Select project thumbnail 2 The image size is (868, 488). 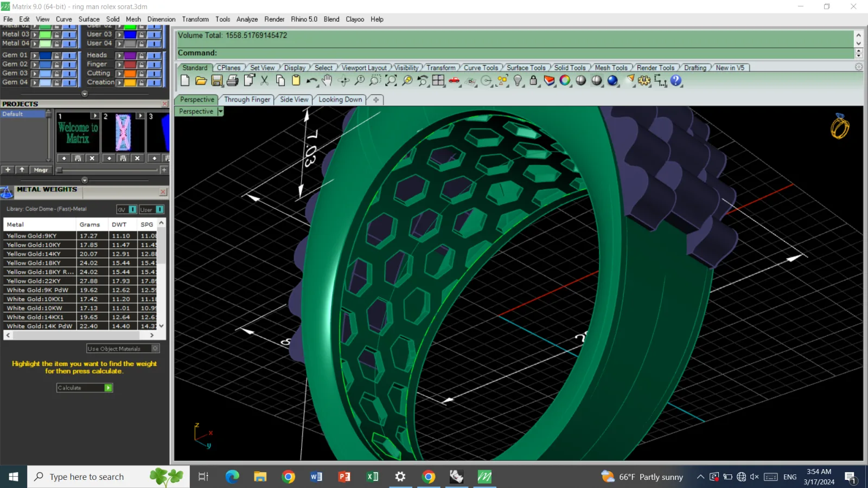click(123, 132)
